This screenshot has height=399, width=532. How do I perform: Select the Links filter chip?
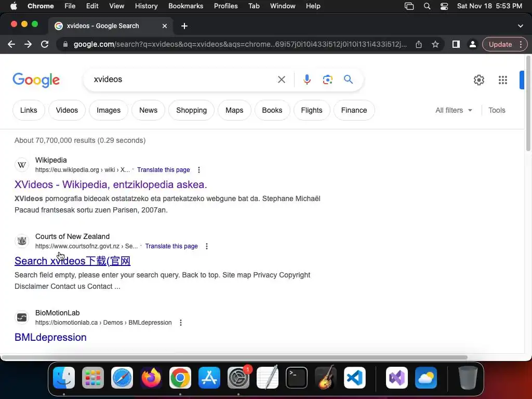(x=29, y=110)
